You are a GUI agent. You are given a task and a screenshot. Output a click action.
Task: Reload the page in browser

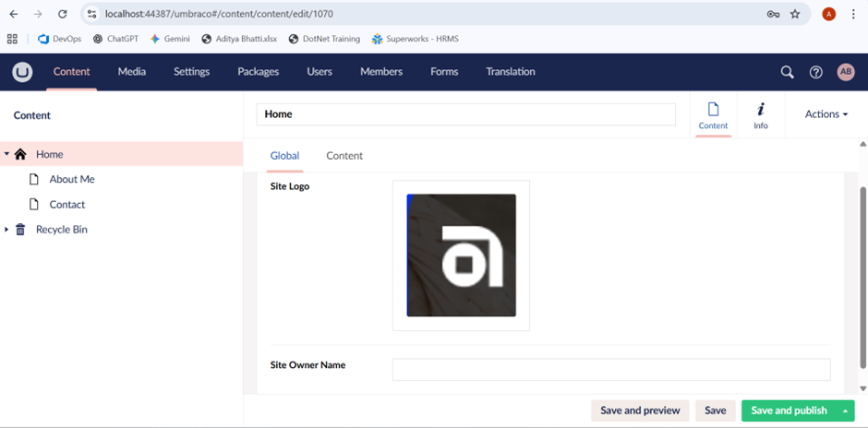tap(62, 14)
